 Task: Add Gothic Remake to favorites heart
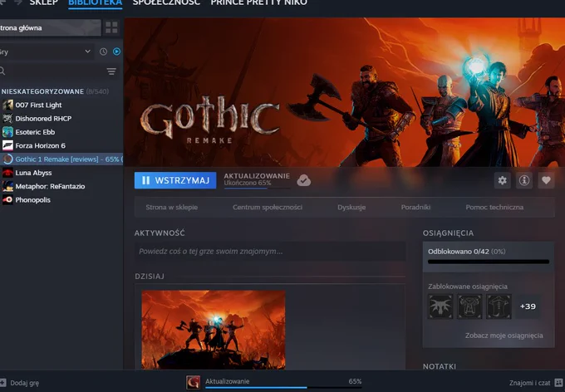tap(546, 180)
